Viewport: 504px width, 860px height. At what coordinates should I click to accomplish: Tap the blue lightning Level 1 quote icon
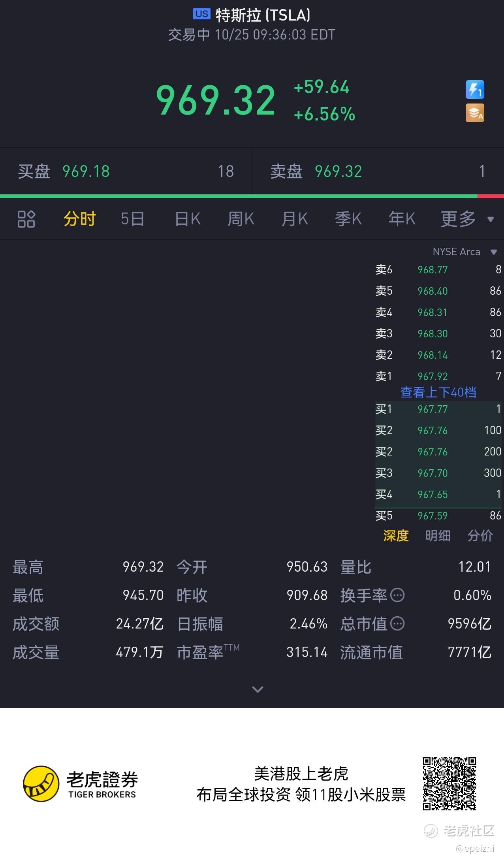(475, 89)
